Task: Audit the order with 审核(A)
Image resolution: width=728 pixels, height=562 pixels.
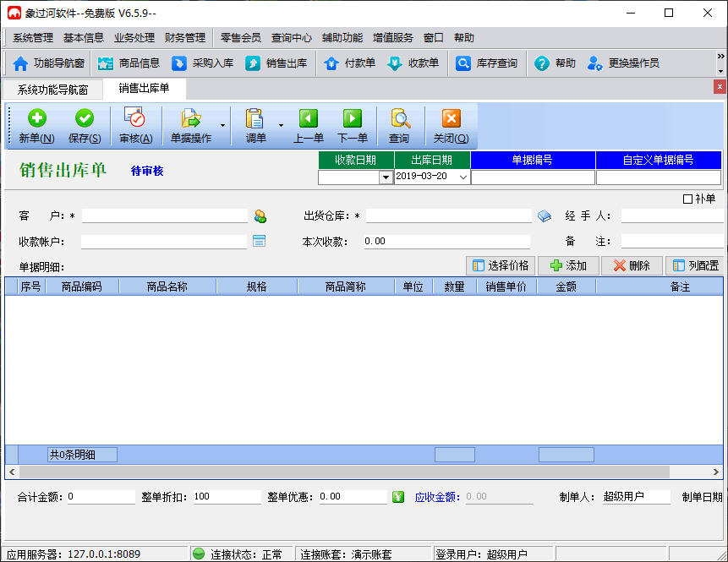Action: pyautogui.click(x=135, y=126)
